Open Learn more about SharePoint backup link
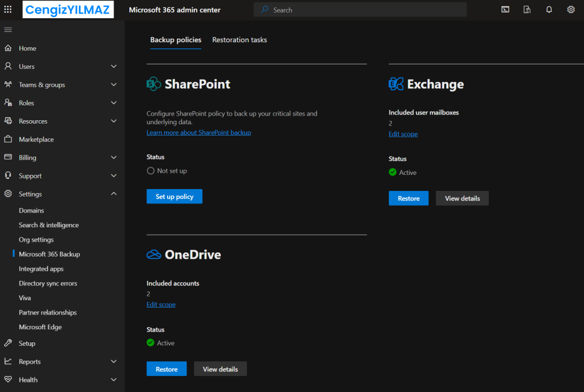 click(x=198, y=133)
